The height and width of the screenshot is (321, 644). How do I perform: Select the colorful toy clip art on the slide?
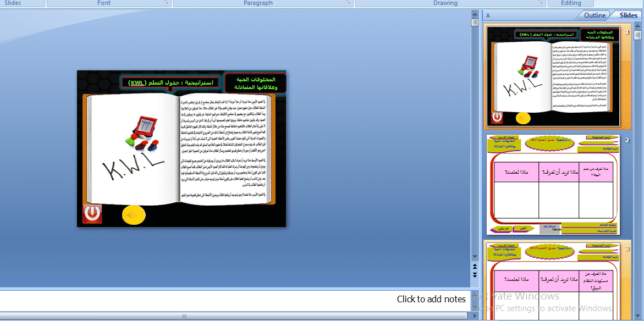pyautogui.click(x=141, y=134)
